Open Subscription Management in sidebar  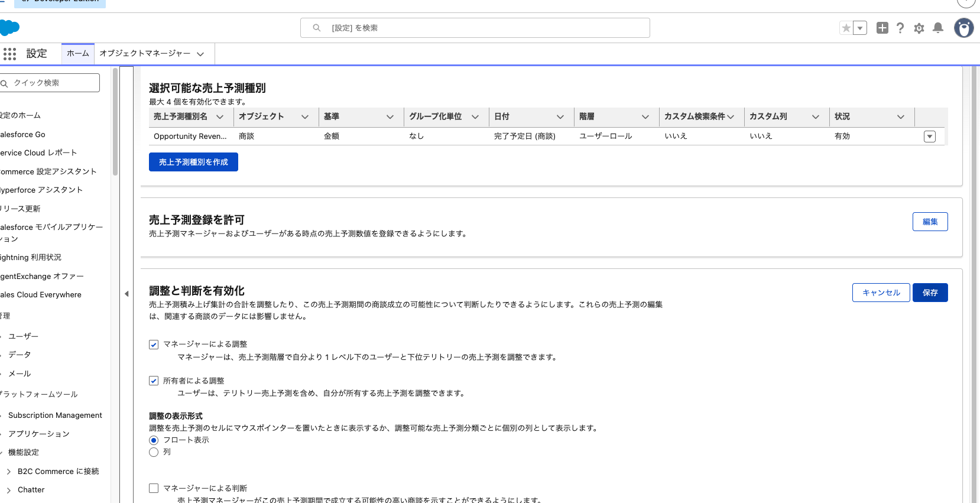point(55,416)
